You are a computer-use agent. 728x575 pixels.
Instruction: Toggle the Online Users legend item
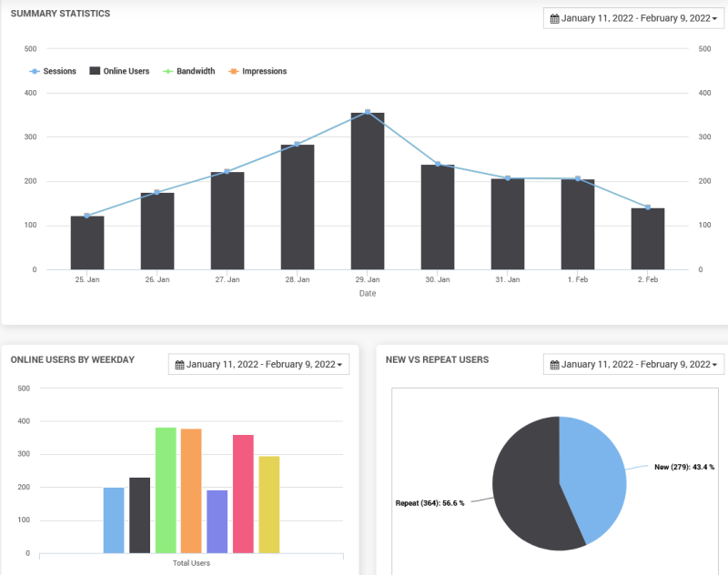click(x=119, y=71)
